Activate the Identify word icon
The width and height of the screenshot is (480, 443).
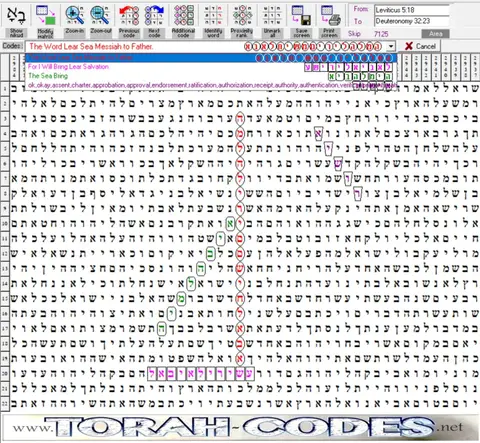pos(213,15)
